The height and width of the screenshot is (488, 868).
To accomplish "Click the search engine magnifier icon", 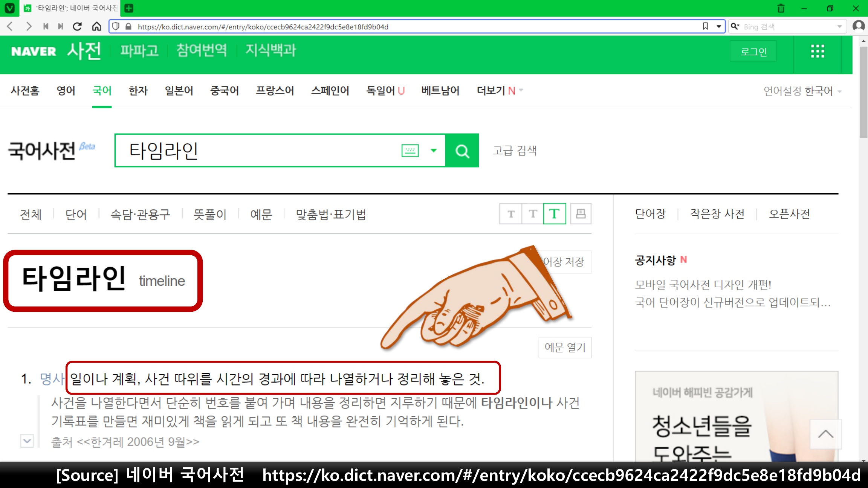I will [735, 26].
